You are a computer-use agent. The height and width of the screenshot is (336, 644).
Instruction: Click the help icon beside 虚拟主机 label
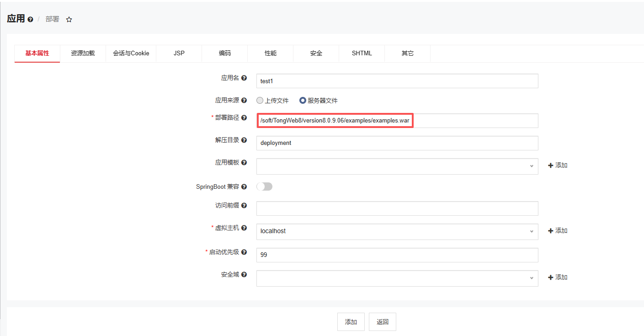244,228
